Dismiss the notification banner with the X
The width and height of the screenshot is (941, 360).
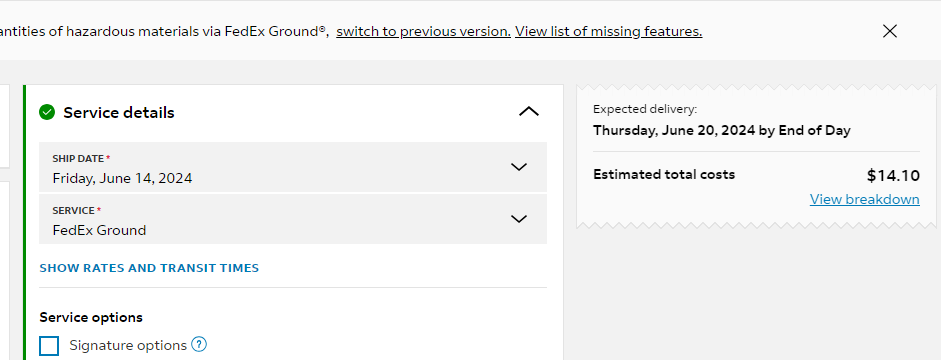889,31
